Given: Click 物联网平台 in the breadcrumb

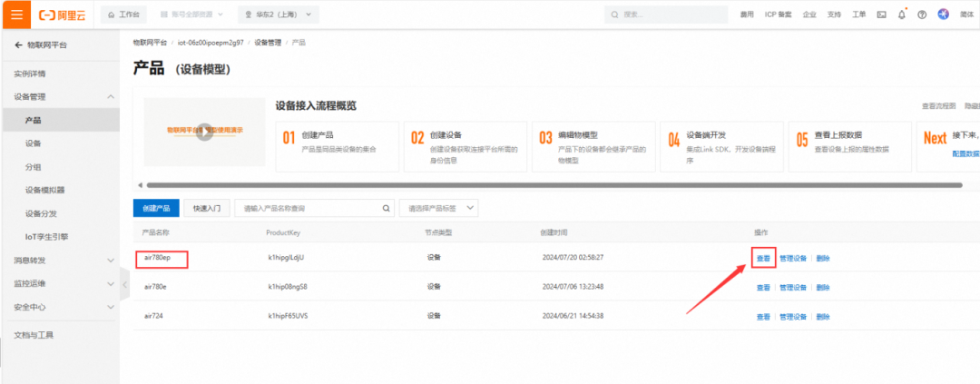Looking at the screenshot, I should [150, 44].
